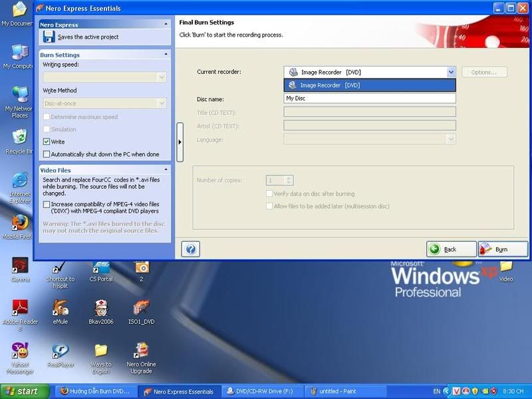Select the RealPlayer desktop shortcut

coord(61,355)
